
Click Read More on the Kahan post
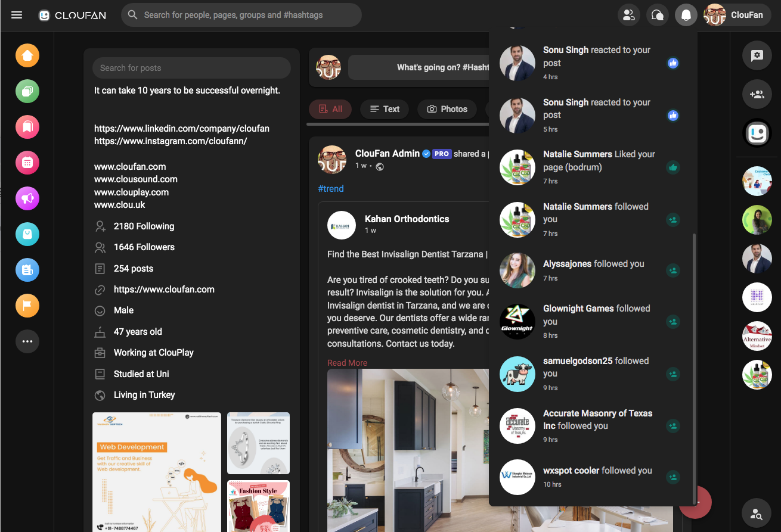coord(347,363)
